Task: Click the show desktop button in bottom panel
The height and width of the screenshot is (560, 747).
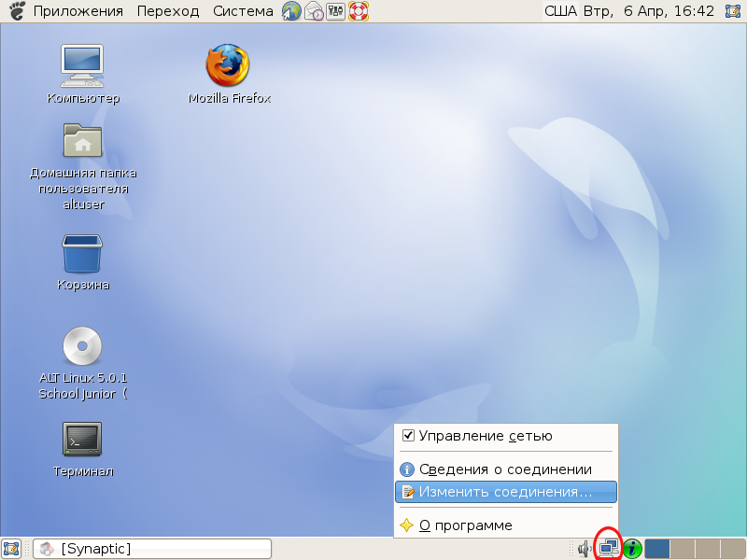Action: [11, 549]
